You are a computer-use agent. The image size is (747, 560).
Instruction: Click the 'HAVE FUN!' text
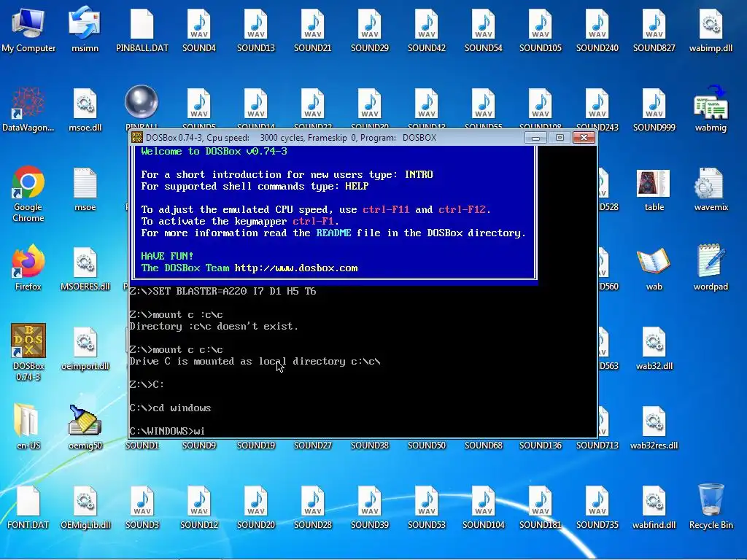pyautogui.click(x=167, y=256)
